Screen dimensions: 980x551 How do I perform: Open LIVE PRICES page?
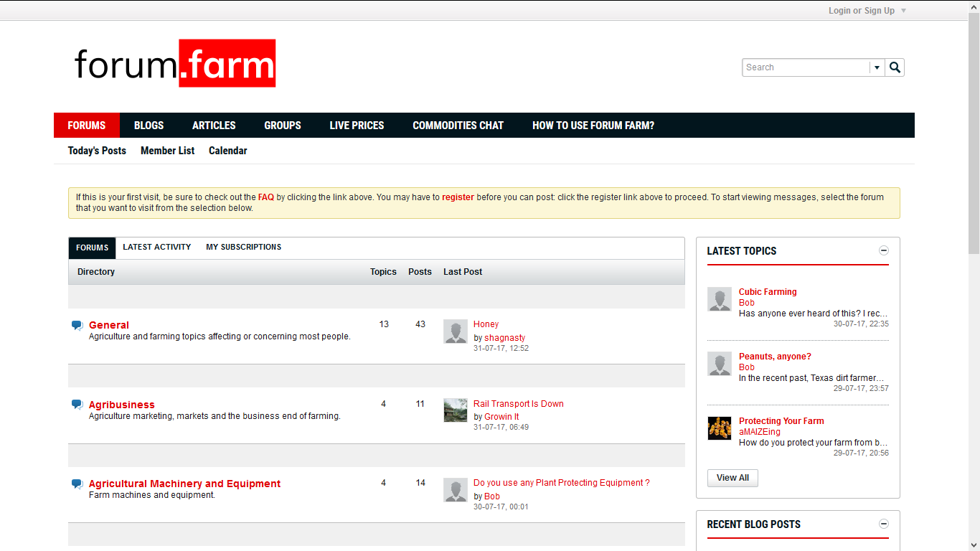click(x=357, y=126)
